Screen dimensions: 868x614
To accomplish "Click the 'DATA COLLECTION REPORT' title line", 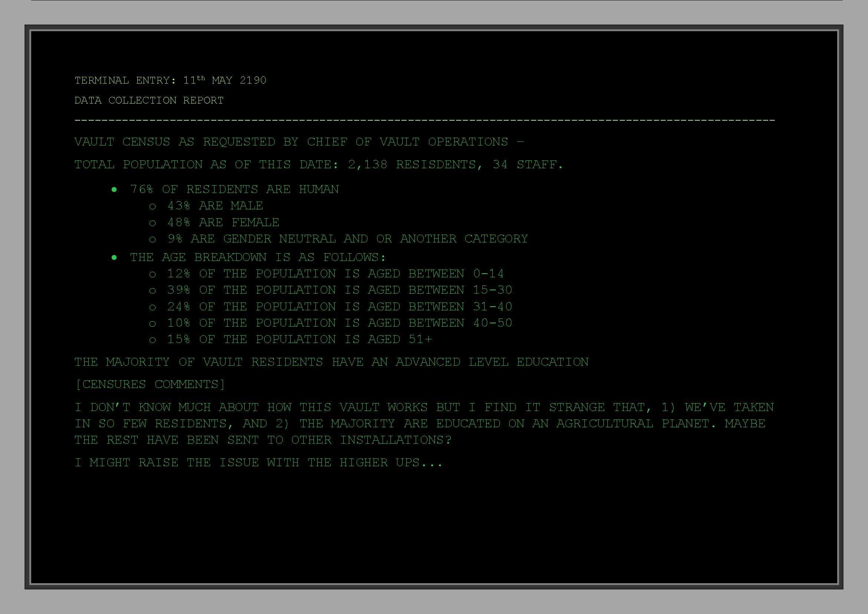I will coord(149,100).
